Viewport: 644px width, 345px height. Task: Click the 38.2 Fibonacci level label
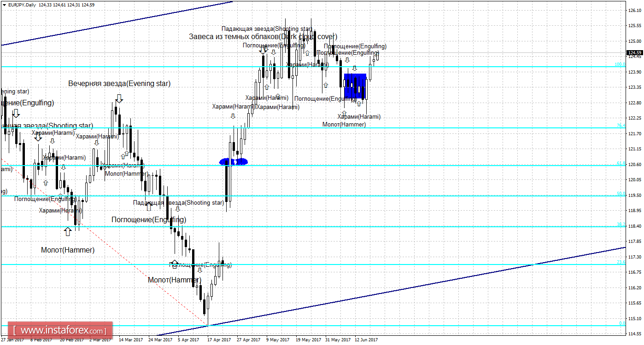click(x=621, y=224)
